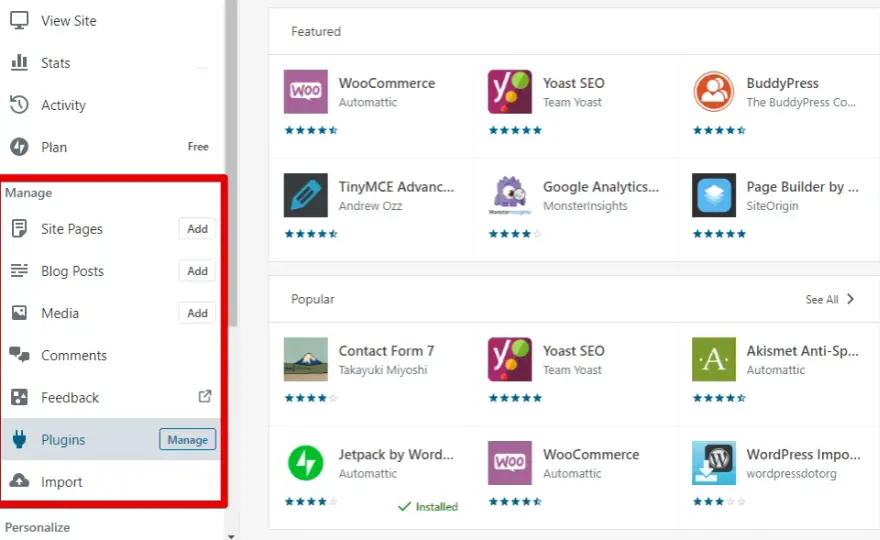Click the Page Builder SiteOrigin logo
Viewport: 880px width, 540px height.
[714, 195]
